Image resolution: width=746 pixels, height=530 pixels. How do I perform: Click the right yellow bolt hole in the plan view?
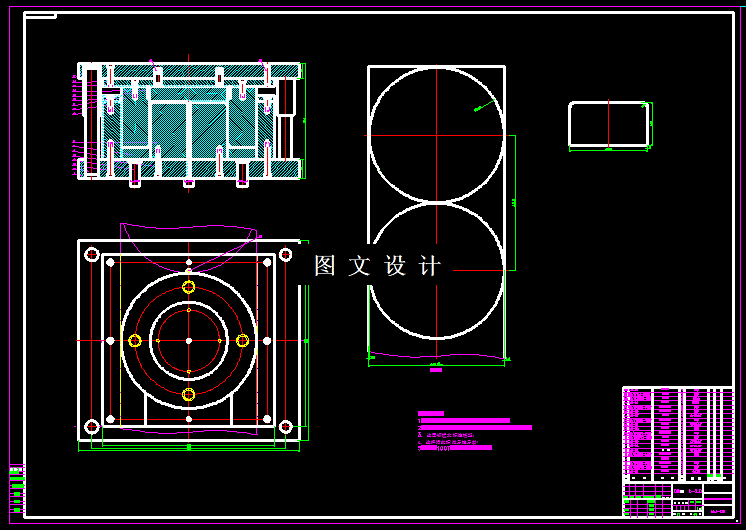[x=243, y=341]
